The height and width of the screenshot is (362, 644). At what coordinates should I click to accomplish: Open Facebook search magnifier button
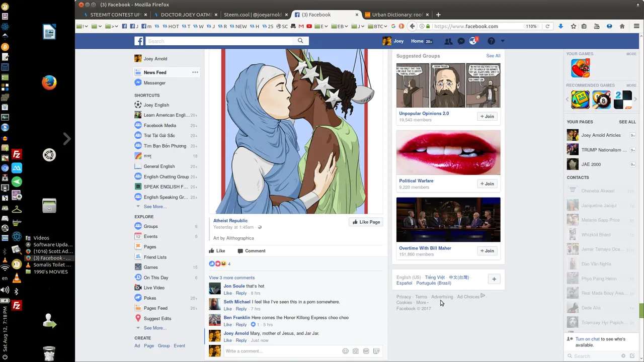click(300, 41)
